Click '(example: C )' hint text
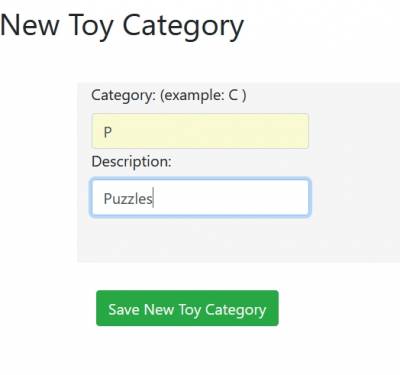 coord(203,96)
